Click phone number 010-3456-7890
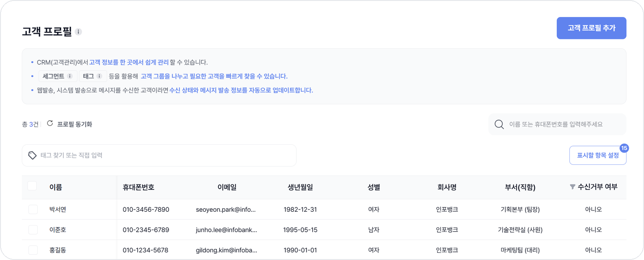Screen dimensions: 644x260 146,210
